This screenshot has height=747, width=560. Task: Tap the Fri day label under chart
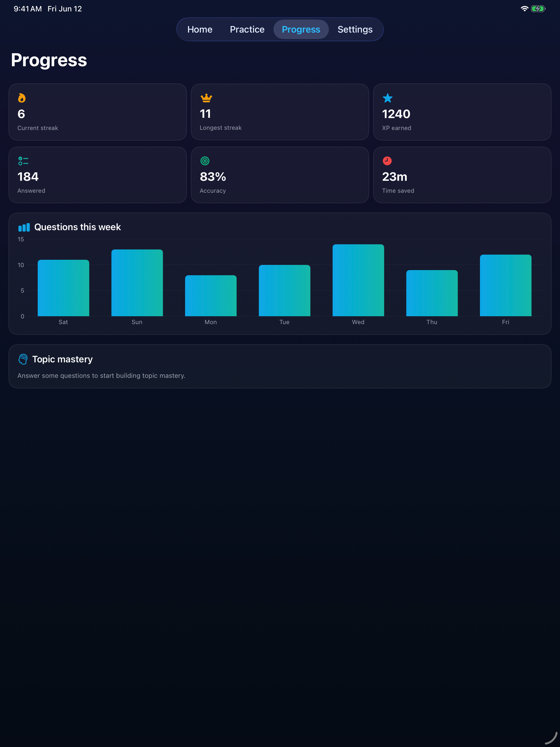click(x=505, y=322)
